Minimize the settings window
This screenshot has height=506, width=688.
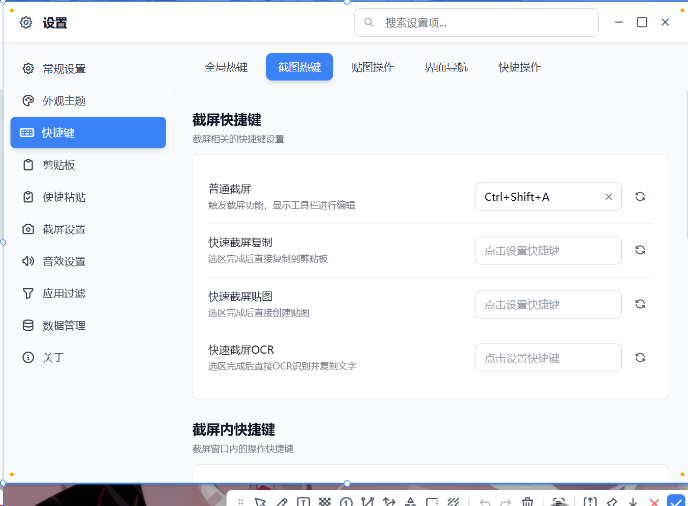click(619, 22)
